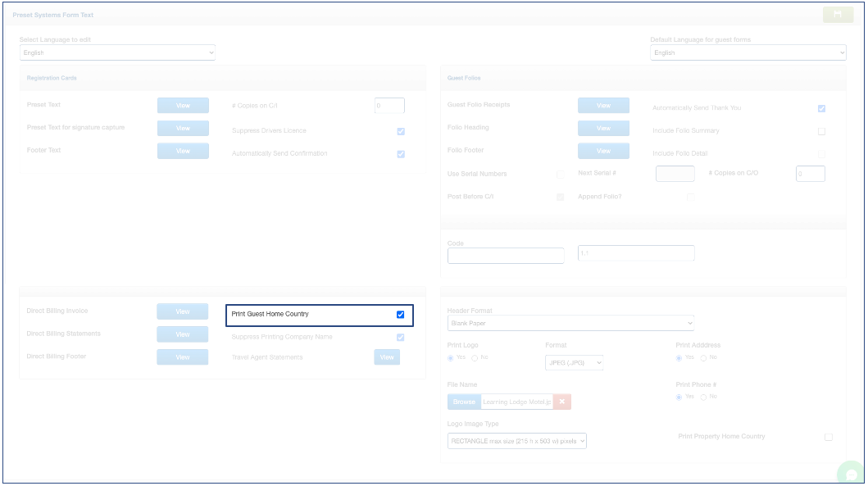This screenshot has width=868, height=486.
Task: Click View button for Preset Text
Action: click(x=183, y=106)
